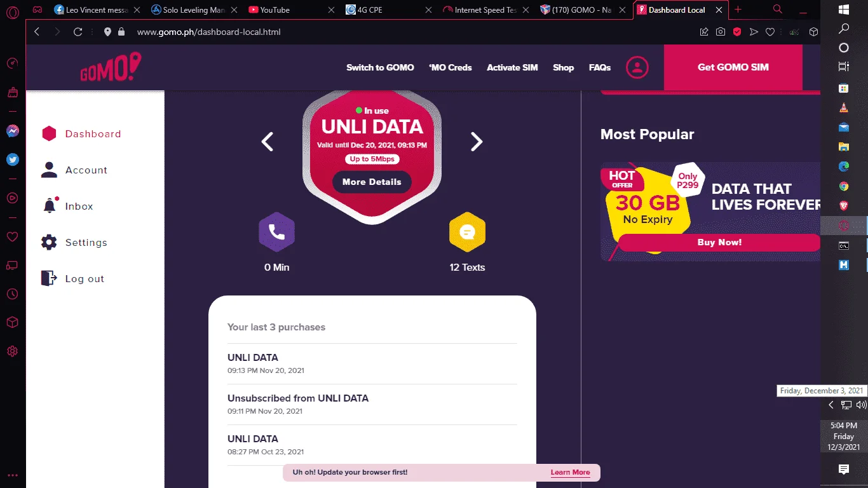
Task: Open the GOMO profile avatar icon
Action: click(x=637, y=67)
